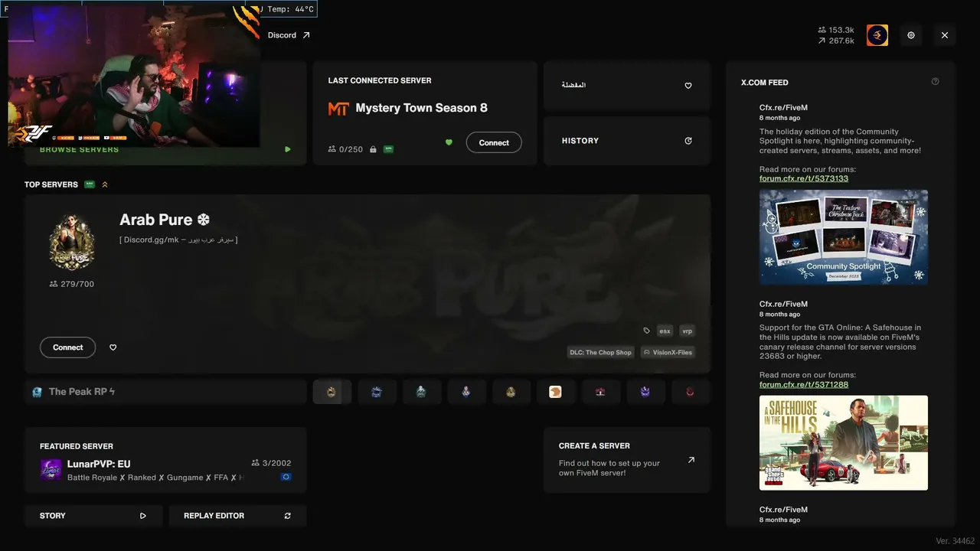
Task: Expand Top Servers with the double chevron
Action: (105, 184)
